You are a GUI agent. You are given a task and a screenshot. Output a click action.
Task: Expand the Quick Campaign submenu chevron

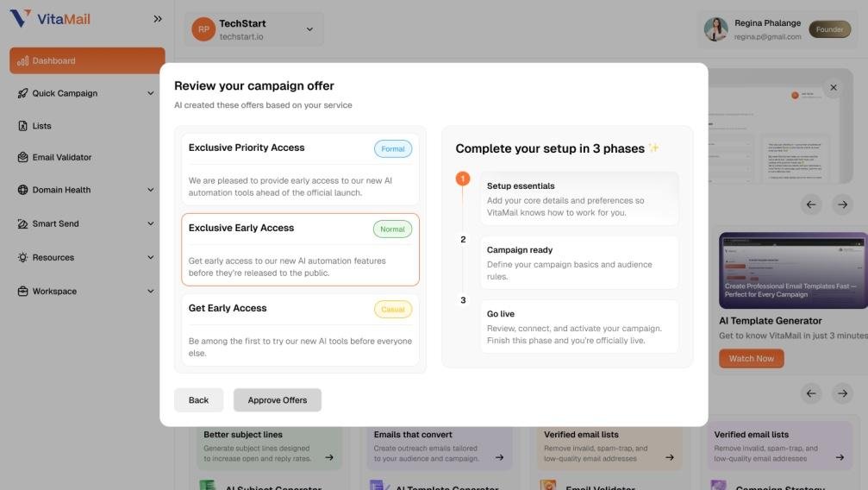pyautogui.click(x=151, y=93)
